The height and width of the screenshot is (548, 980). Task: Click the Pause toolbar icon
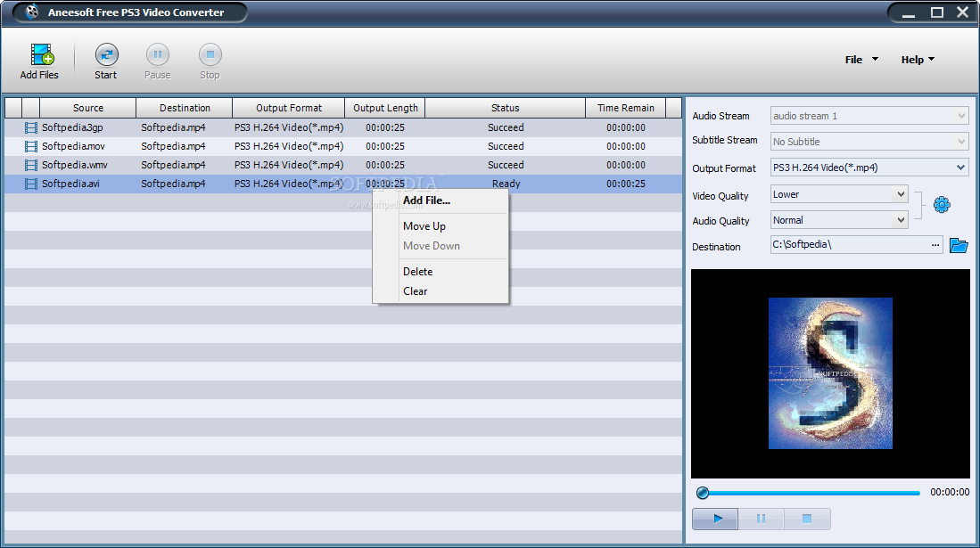[x=158, y=55]
